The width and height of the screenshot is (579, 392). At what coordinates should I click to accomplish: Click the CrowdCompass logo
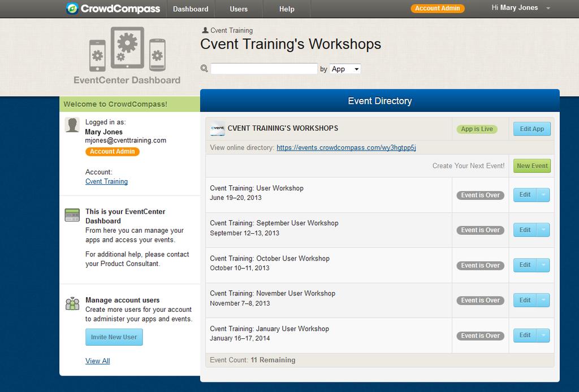[113, 8]
